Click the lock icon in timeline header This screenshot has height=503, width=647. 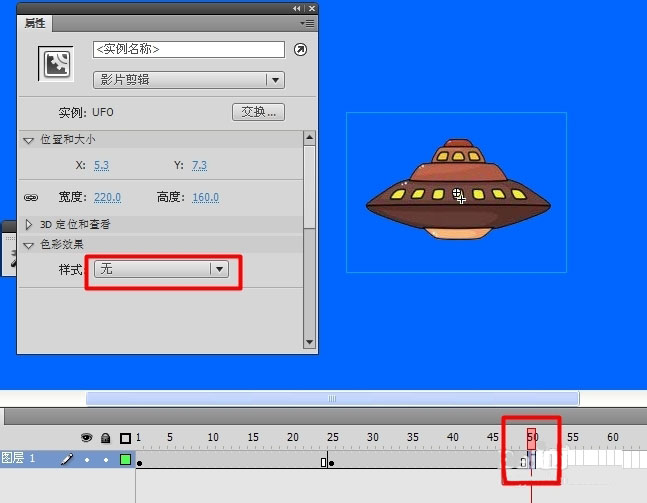(x=106, y=437)
